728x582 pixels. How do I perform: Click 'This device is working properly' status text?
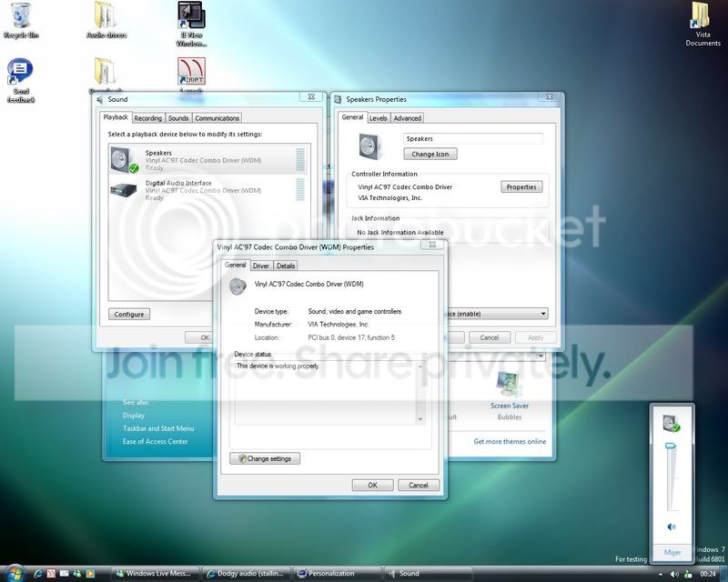[x=278, y=366]
